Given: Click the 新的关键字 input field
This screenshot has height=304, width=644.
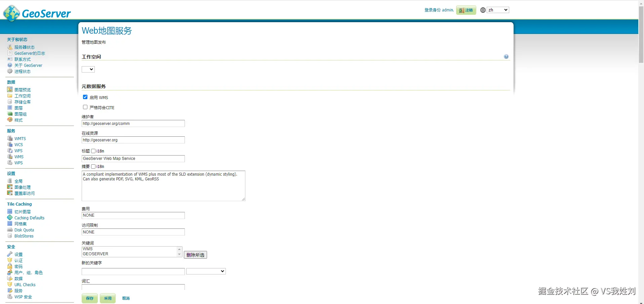Looking at the screenshot, I should [x=133, y=271].
